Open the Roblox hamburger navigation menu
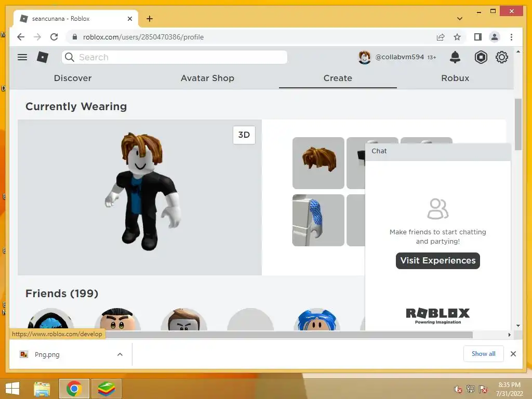Viewport: 532px width, 399px height. pyautogui.click(x=22, y=57)
